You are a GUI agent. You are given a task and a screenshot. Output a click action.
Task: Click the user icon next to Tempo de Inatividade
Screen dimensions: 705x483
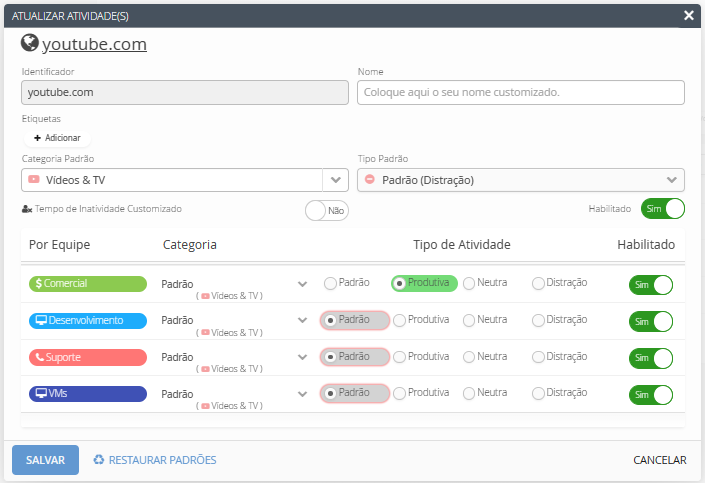click(x=27, y=209)
